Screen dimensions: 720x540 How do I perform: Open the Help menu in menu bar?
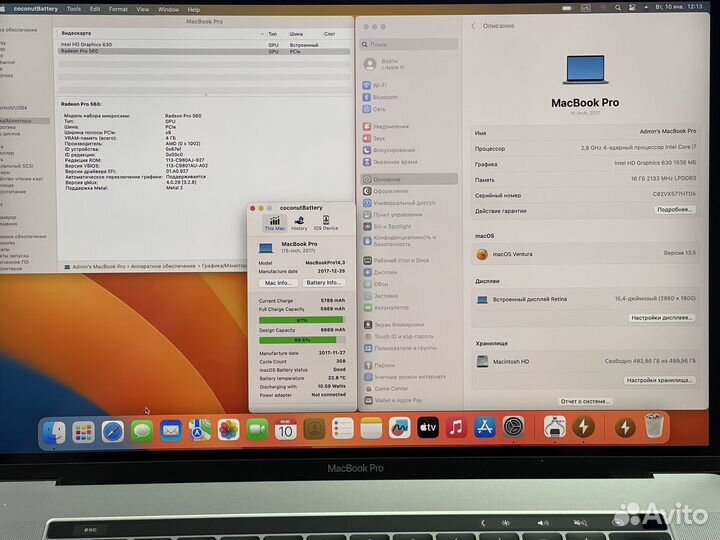[193, 9]
